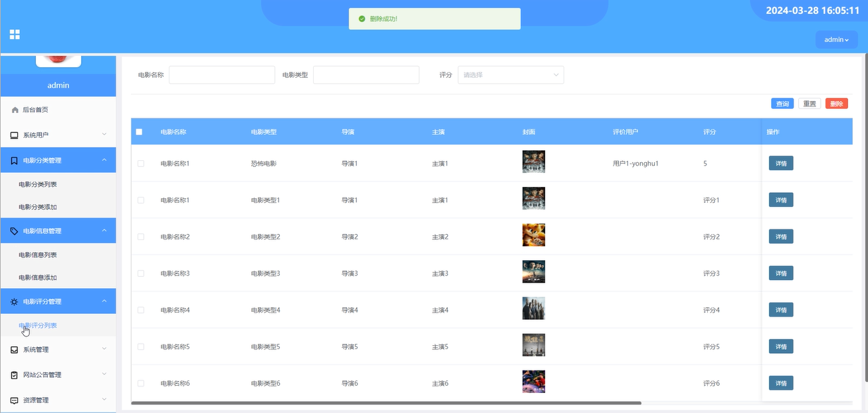This screenshot has height=413, width=868.
Task: Click the inbox icon beside 系统管理
Action: point(15,350)
